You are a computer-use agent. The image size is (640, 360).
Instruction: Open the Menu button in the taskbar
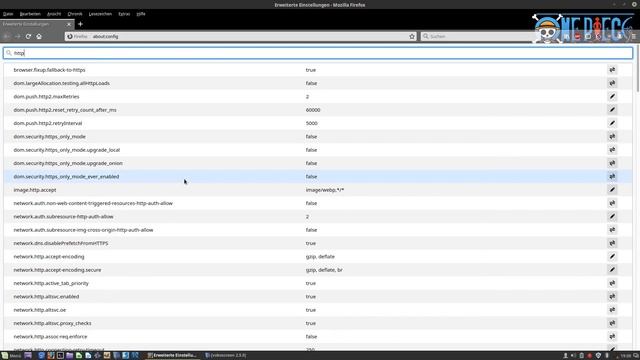pyautogui.click(x=11, y=356)
